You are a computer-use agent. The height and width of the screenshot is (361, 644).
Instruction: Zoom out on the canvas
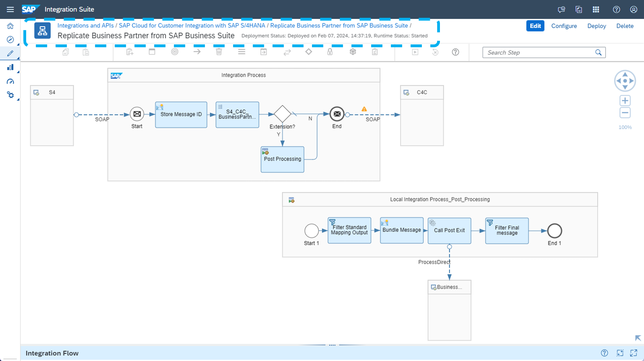pyautogui.click(x=625, y=113)
